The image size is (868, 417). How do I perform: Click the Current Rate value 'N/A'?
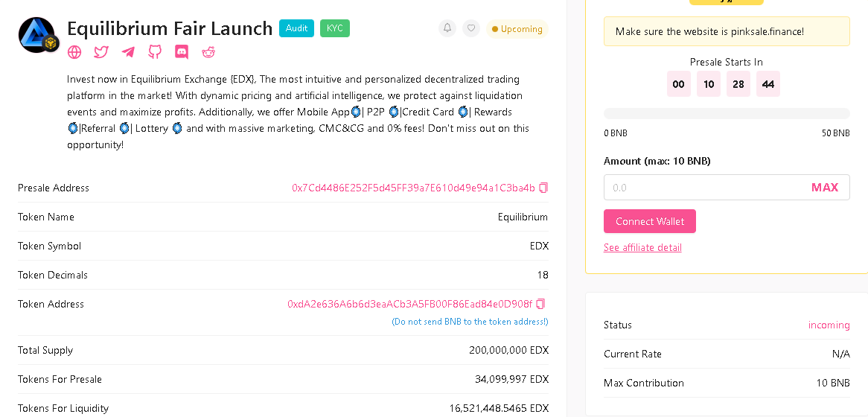pos(841,354)
